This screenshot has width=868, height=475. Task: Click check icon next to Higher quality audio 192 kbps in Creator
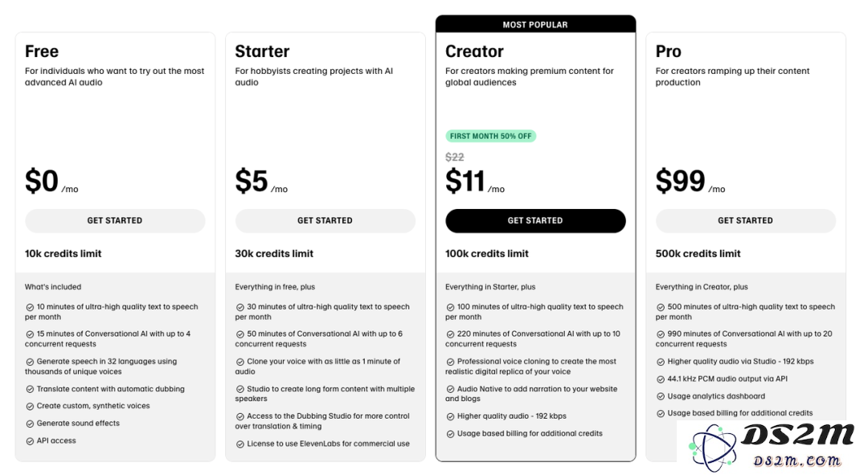[450, 417]
